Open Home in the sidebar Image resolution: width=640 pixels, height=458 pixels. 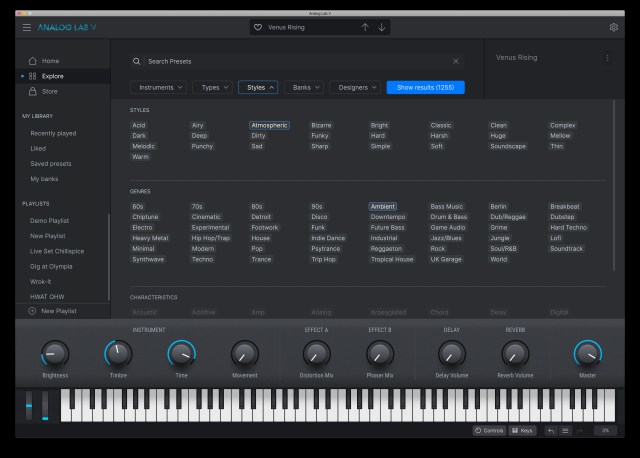coord(51,61)
